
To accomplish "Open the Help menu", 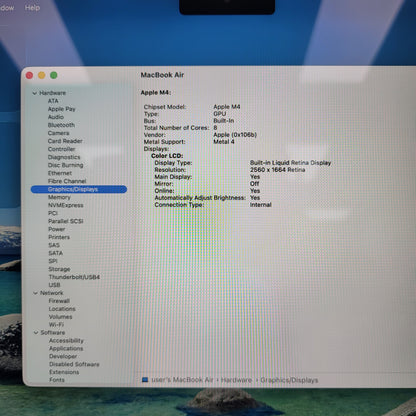I will pyautogui.click(x=32, y=7).
